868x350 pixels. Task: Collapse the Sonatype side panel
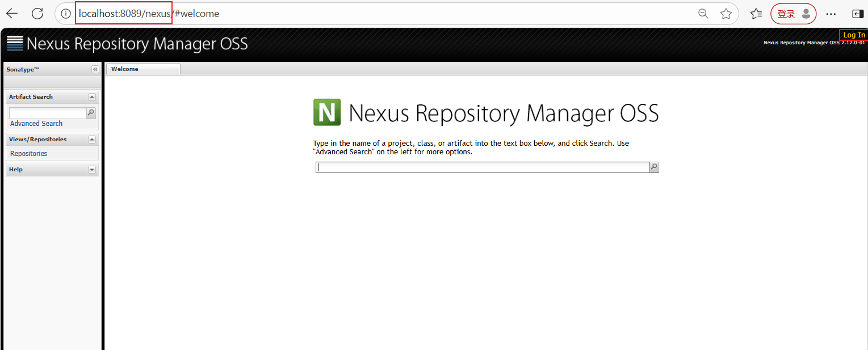(95, 69)
